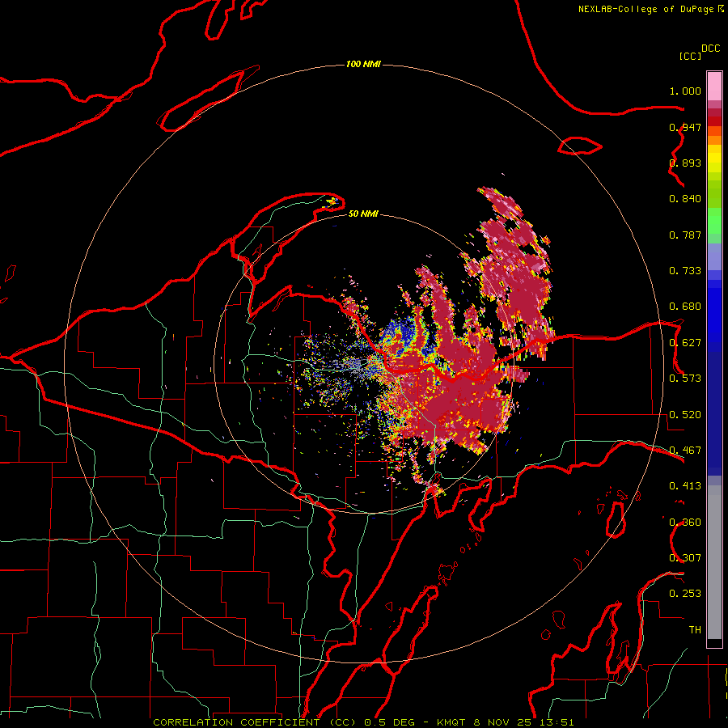
Task: Click the 0.680 color scale value
Action: pos(685,307)
